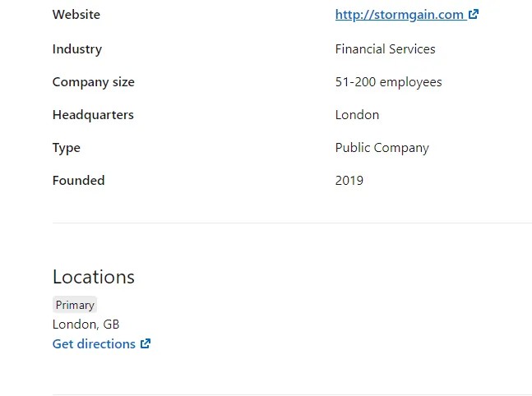The height and width of the screenshot is (396, 532).
Task: Click the 'Website' field label
Action: click(x=76, y=15)
